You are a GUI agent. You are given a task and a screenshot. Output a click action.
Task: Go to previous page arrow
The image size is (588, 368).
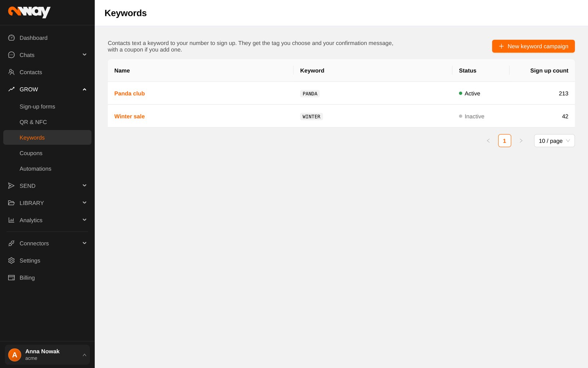pos(488,141)
